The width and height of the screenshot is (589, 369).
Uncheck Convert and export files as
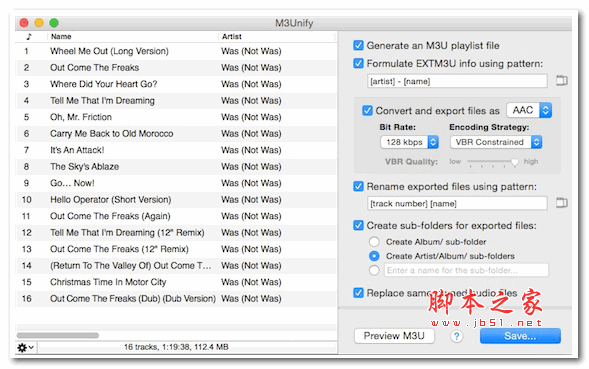click(367, 110)
